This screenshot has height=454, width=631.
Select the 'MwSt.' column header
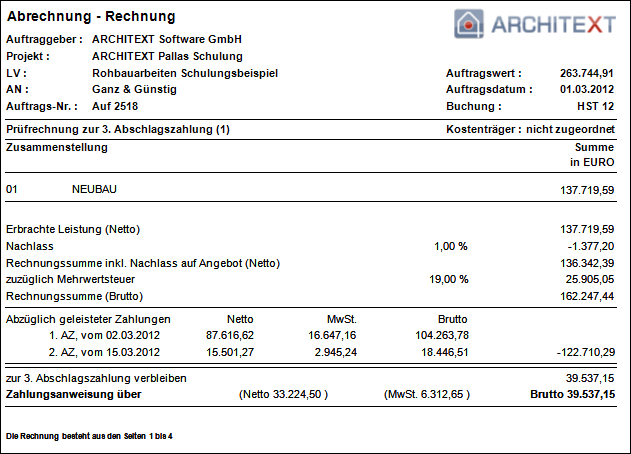pyautogui.click(x=342, y=319)
